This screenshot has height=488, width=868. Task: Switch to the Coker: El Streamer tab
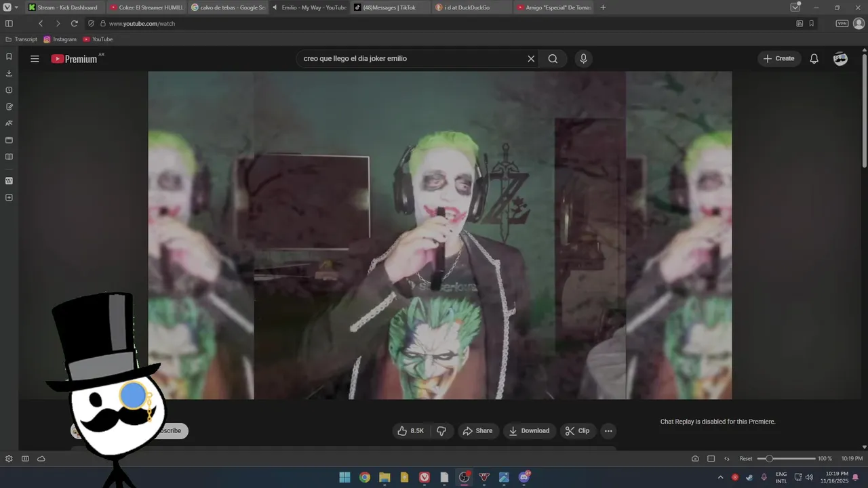coord(147,7)
